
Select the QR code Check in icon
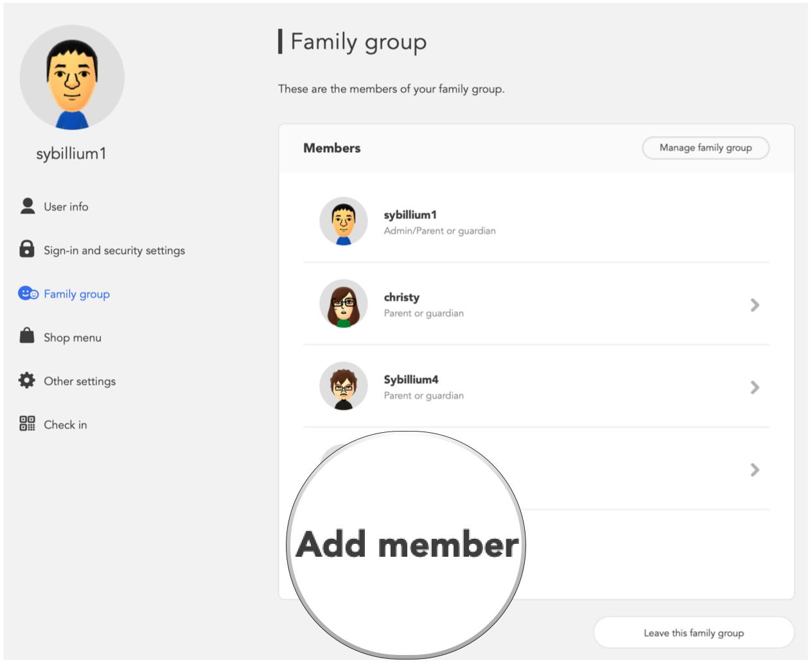[x=26, y=424]
